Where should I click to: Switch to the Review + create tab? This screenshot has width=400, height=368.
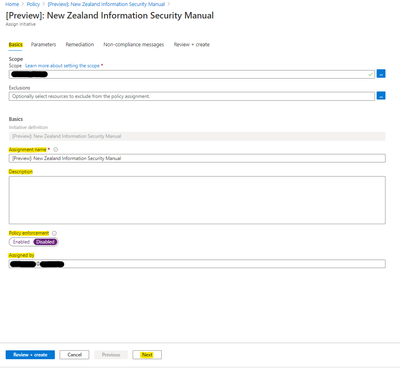click(192, 45)
